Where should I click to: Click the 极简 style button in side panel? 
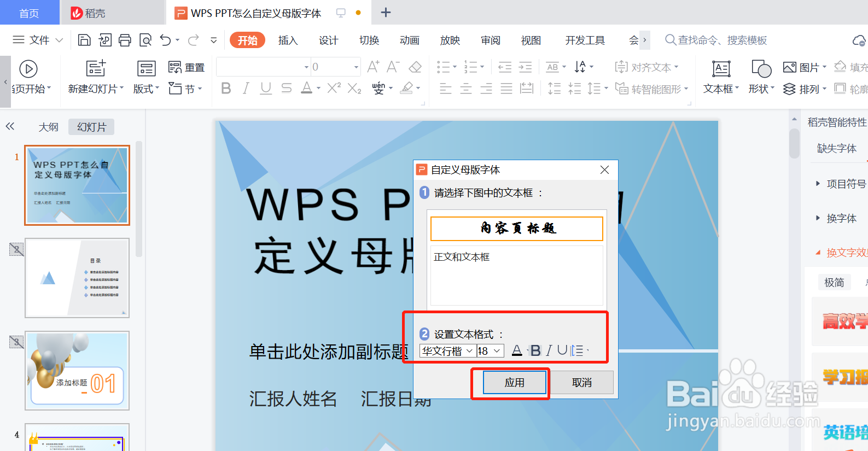(x=834, y=282)
